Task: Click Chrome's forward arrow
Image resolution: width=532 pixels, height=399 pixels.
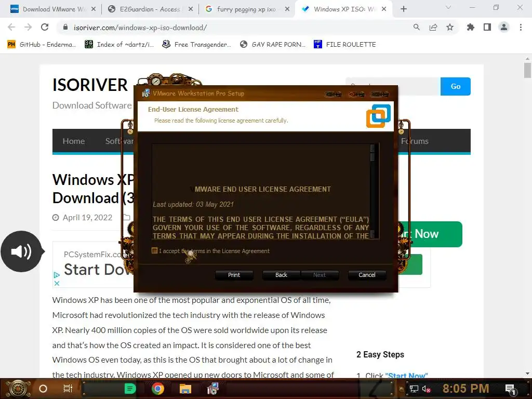Action: tap(28, 27)
